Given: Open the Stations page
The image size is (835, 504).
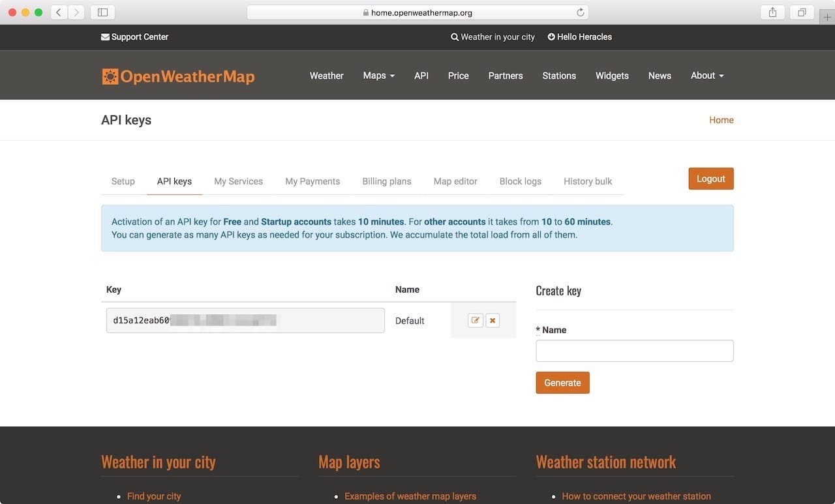Looking at the screenshot, I should (x=559, y=76).
